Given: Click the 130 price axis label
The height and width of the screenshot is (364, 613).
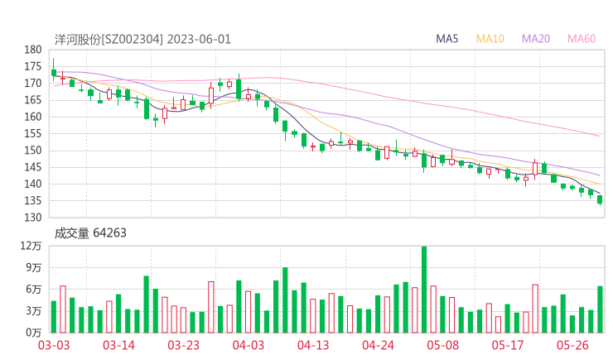Looking at the screenshot, I should [33, 218].
